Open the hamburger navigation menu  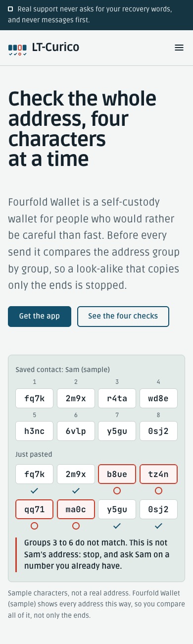[x=179, y=48]
